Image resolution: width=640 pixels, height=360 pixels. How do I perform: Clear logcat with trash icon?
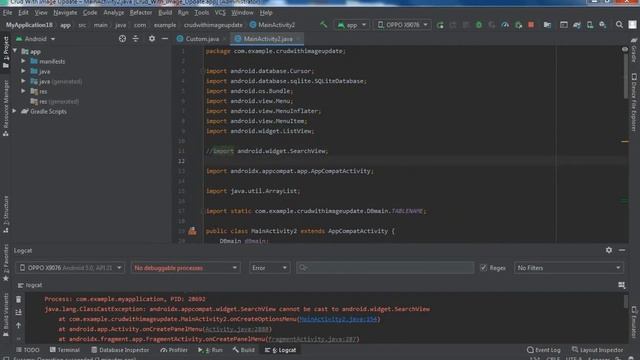click(x=18, y=300)
